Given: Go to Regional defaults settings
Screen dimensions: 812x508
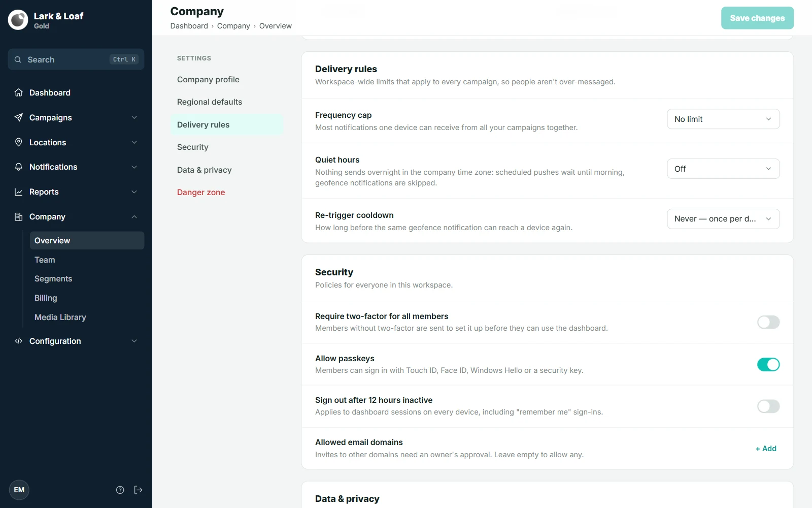Looking at the screenshot, I should (226, 102).
